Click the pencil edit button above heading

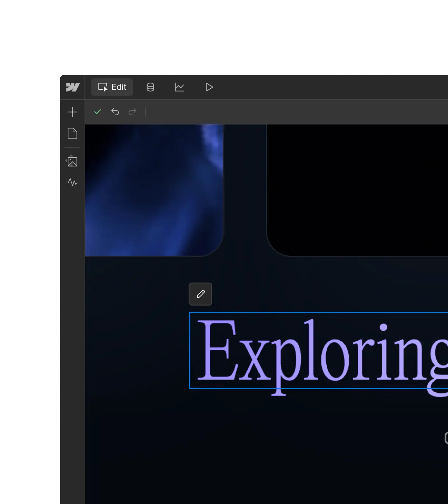tap(201, 294)
